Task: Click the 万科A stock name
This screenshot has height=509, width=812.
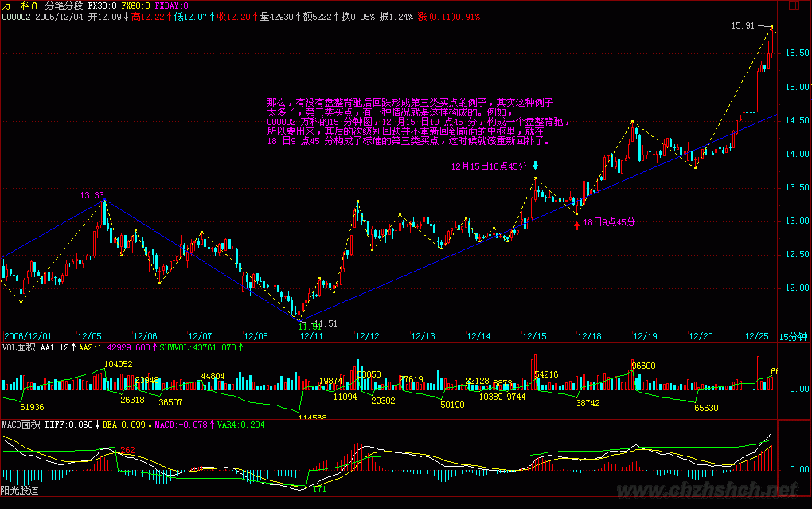Action: point(19,5)
